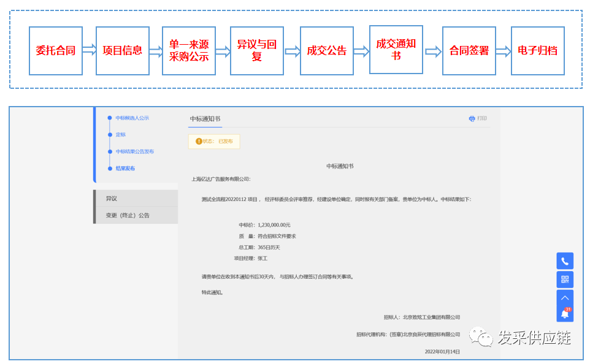The image size is (590, 364).
Task: Click the back-to-top chevron icon
Action: [x=565, y=298]
